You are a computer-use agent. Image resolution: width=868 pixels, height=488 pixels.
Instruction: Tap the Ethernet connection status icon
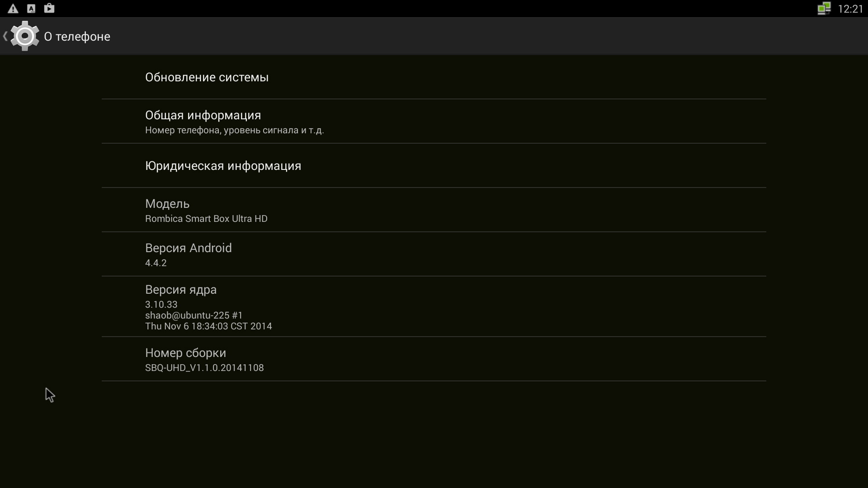coord(824,9)
